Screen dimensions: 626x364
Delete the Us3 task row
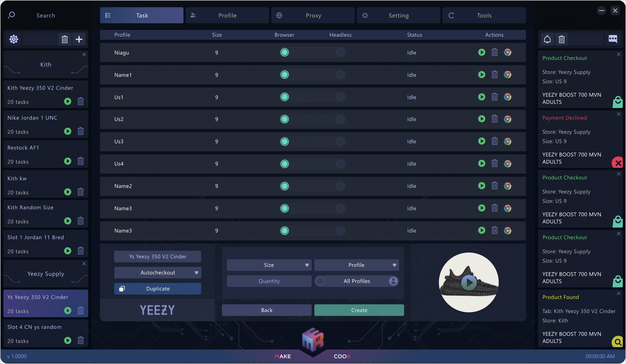tap(495, 141)
